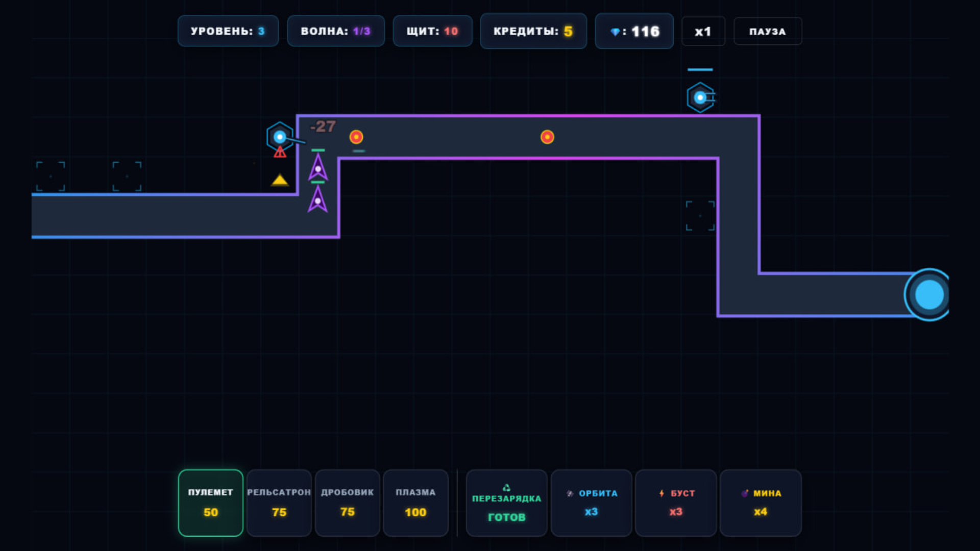This screenshot has height=551, width=980.
Task: Select the ПЛАЗМА tower card
Action: tap(415, 503)
